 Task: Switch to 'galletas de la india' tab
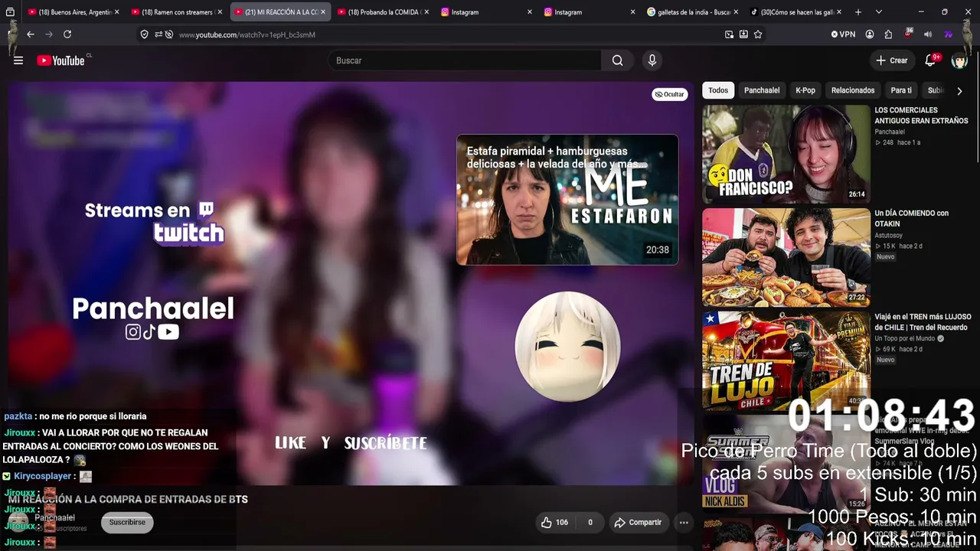(x=692, y=12)
